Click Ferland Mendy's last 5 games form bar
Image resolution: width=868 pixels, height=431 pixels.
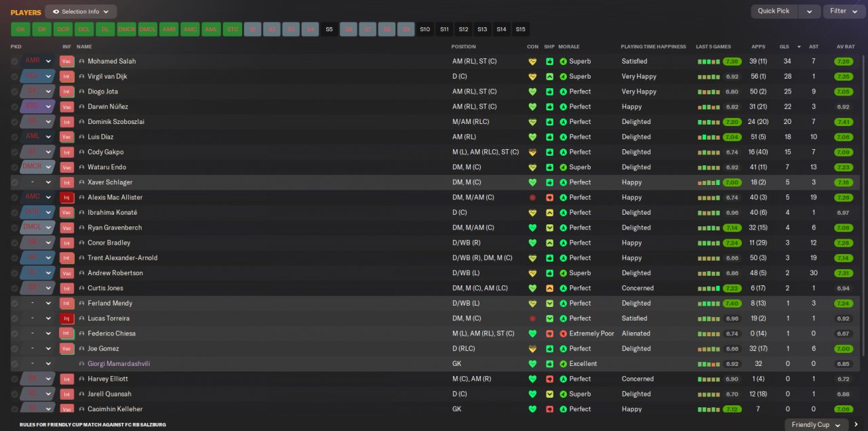(x=709, y=303)
